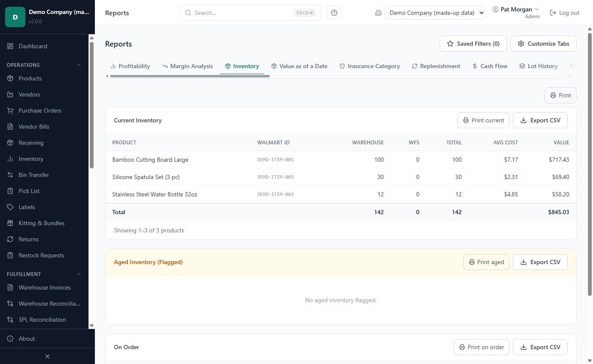This screenshot has height=364, width=593.
Task: Click the Print on order button
Action: tap(482, 347)
